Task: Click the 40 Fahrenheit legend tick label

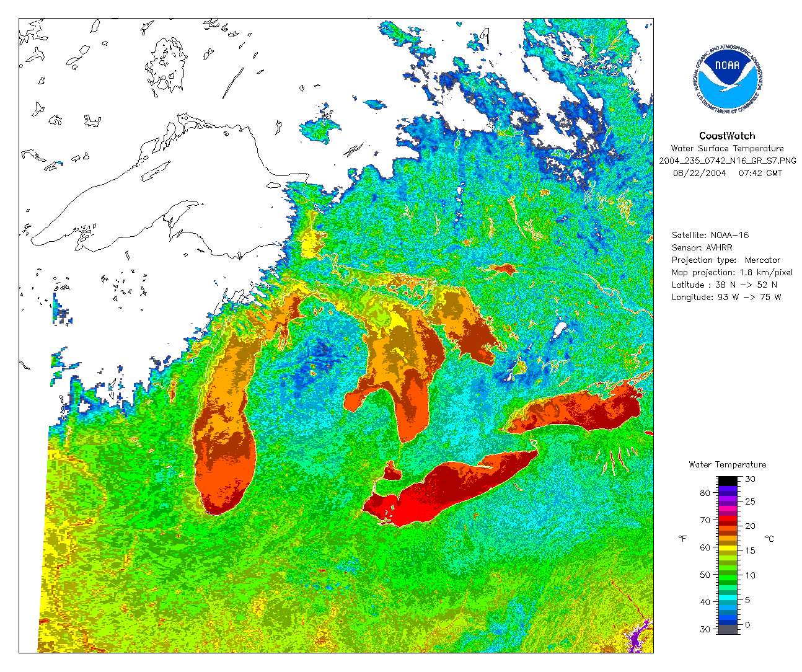Action: (705, 602)
